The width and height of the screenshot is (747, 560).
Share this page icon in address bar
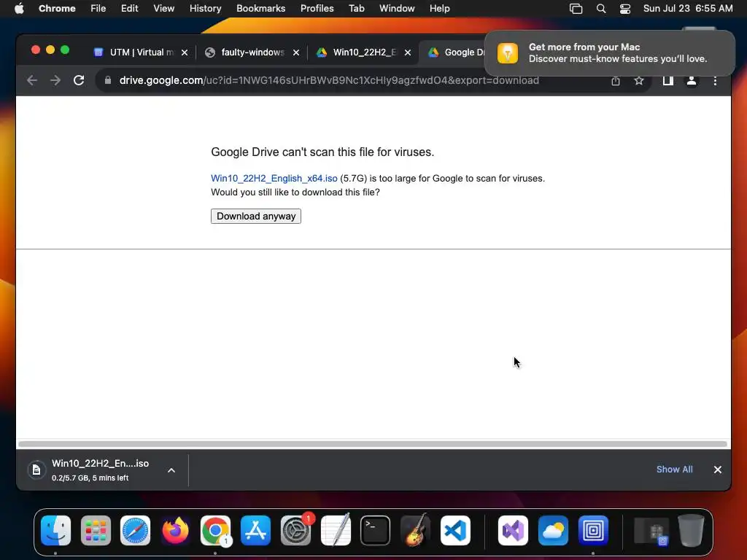coord(616,81)
